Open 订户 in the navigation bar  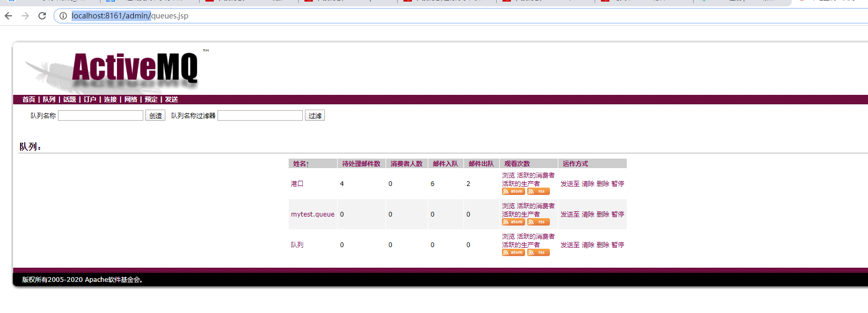(x=90, y=100)
